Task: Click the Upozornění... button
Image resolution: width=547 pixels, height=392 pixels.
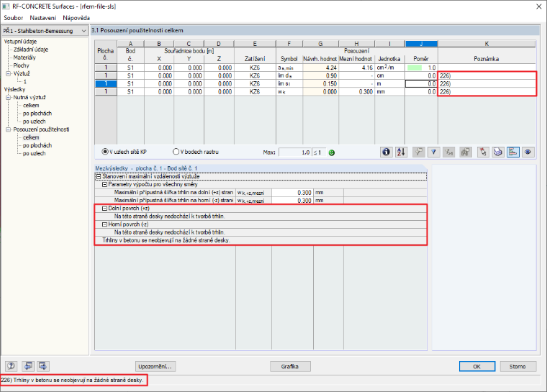Action: (x=155, y=367)
